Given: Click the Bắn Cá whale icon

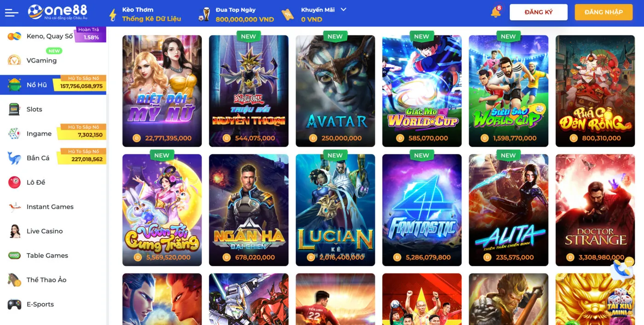Looking at the screenshot, I should coord(14,158).
